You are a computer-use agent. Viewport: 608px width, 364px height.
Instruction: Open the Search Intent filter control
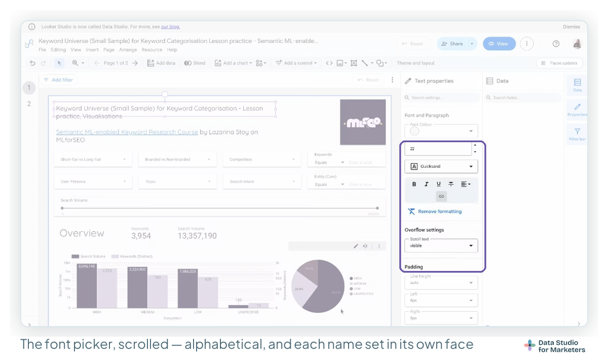click(x=261, y=181)
